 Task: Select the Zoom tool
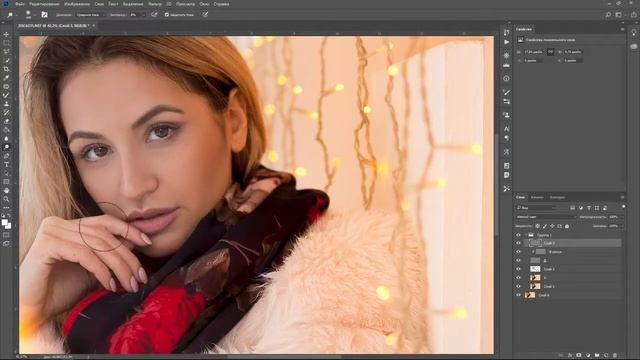click(6, 199)
